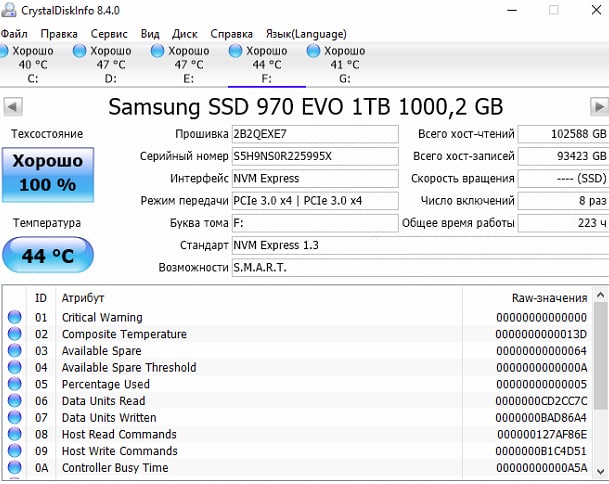Click the CrystalDiskInfo app icon in title bar
This screenshot has height=484, width=609.
(x=9, y=10)
